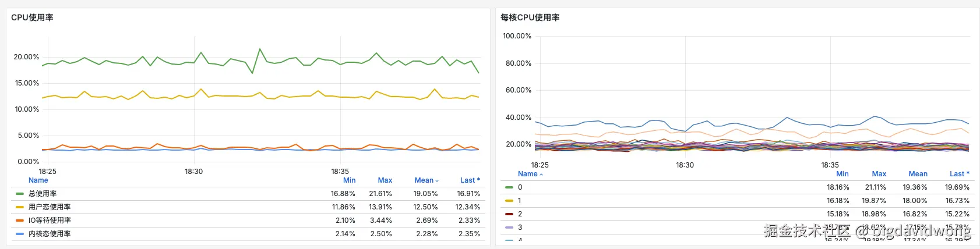The image size is (980, 249).
Task: Toggle the 内核态使用率 legend series
Action: 50,234
